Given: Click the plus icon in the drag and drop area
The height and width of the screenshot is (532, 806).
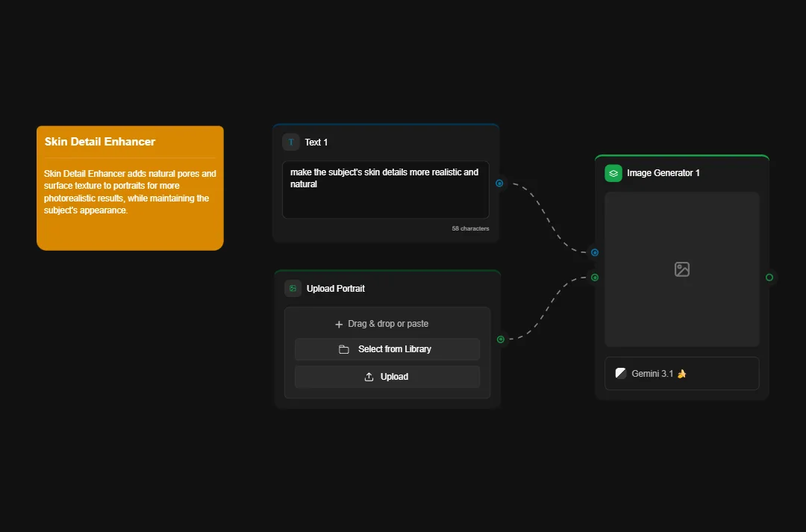Looking at the screenshot, I should pyautogui.click(x=340, y=323).
